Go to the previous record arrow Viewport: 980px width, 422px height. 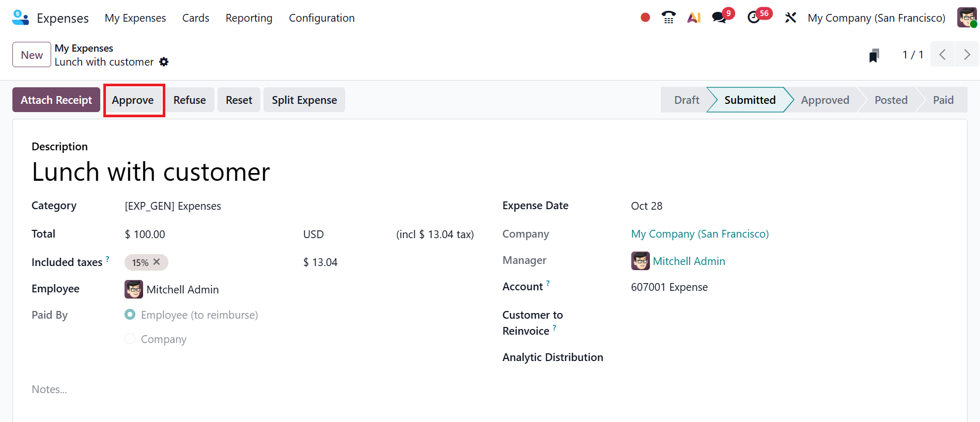click(942, 55)
